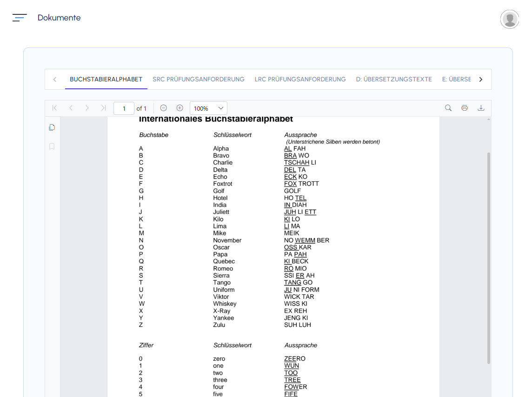
Task: Open search in the PDF viewer
Action: [x=448, y=108]
